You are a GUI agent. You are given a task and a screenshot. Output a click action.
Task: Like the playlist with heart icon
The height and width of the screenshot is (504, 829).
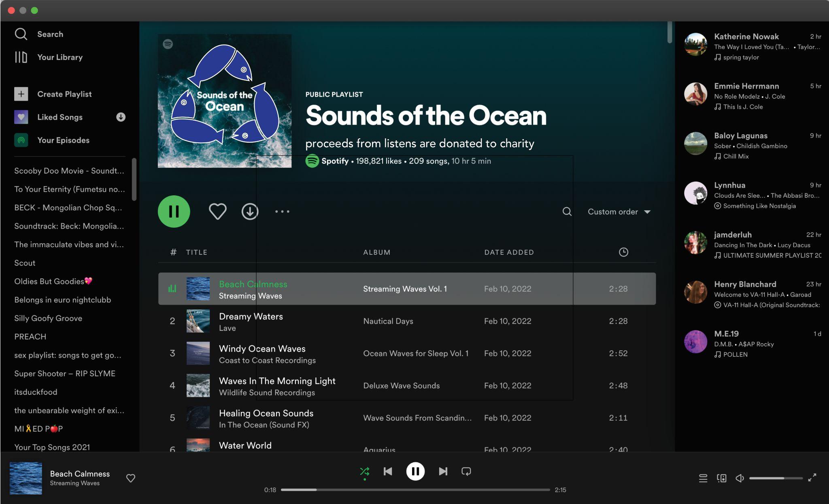tap(217, 212)
